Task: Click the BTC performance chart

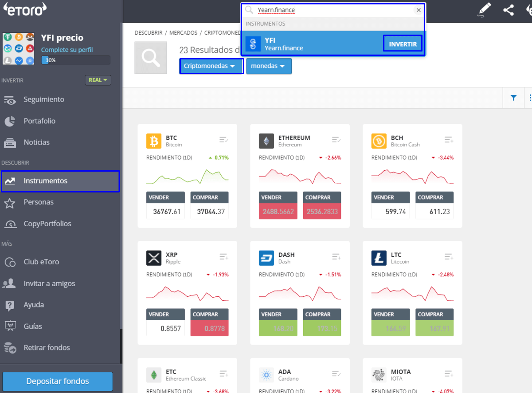Action: click(188, 176)
